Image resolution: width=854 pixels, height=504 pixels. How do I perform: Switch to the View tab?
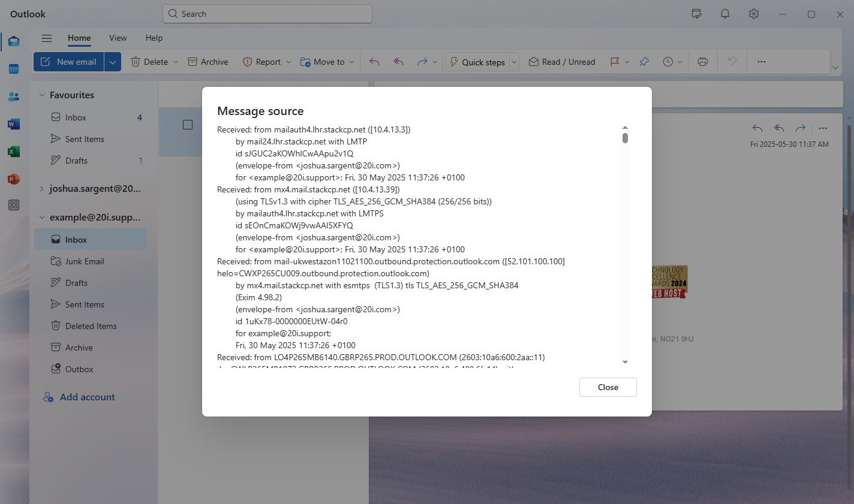click(118, 38)
